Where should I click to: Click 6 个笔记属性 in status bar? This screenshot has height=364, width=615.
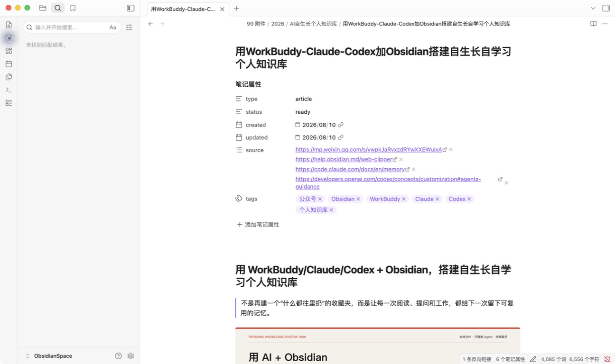(x=511, y=359)
